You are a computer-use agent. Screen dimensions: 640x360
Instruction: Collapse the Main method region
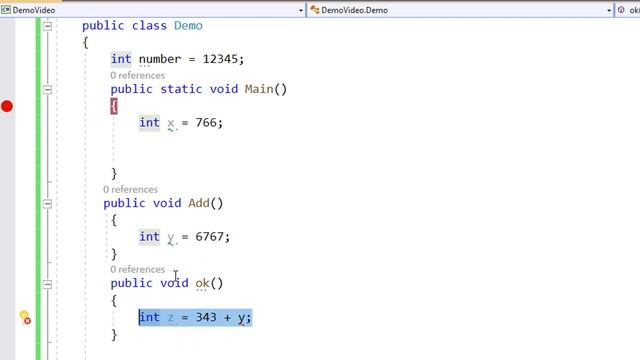[47, 90]
